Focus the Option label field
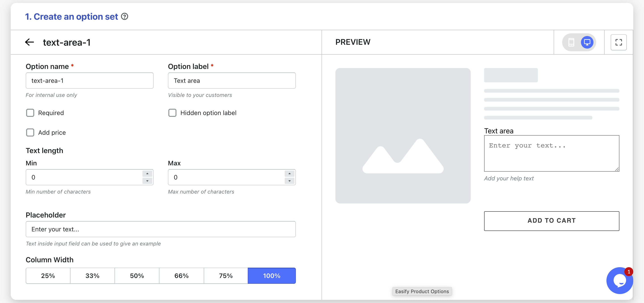This screenshot has width=644, height=303. 232,81
